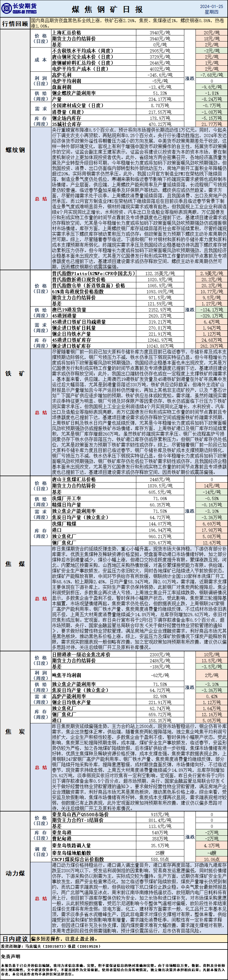This screenshot has height=980, width=228.
Task: Select the 铁矿 section label
Action: click(x=15, y=373)
